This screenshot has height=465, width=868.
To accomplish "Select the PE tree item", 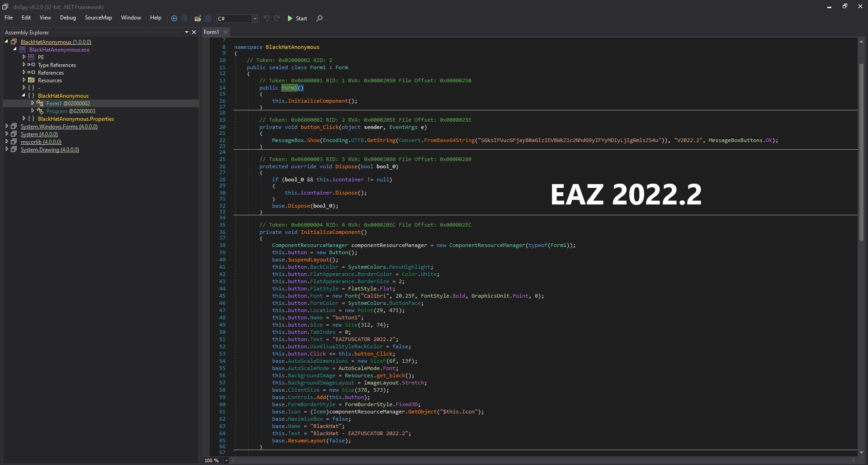I will tap(41, 57).
